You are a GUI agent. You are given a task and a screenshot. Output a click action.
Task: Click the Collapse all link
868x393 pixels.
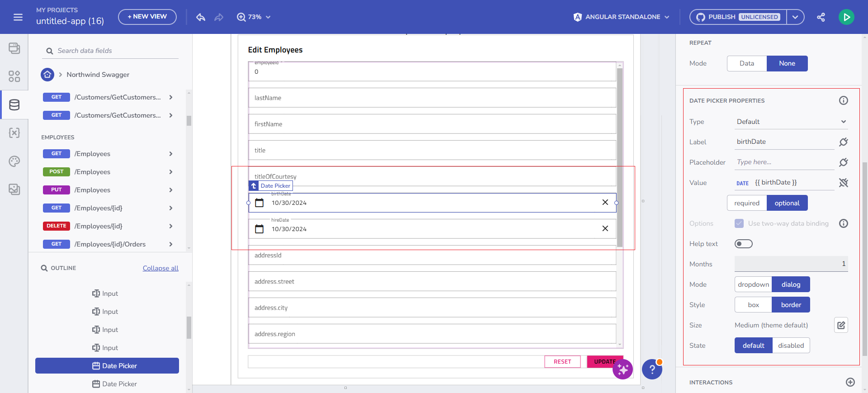pos(160,268)
